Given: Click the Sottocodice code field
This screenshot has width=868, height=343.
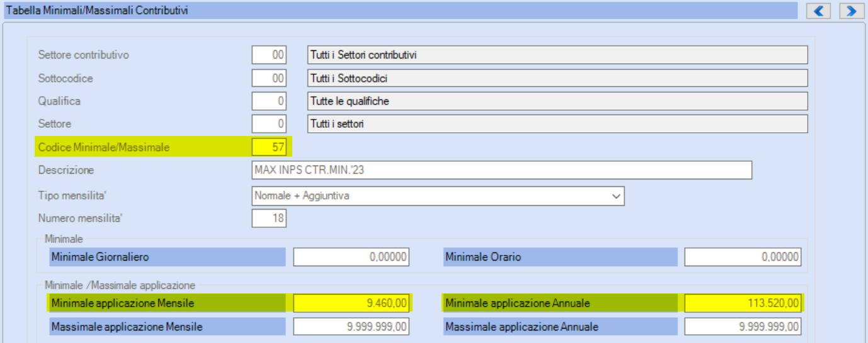Looking at the screenshot, I should point(269,79).
